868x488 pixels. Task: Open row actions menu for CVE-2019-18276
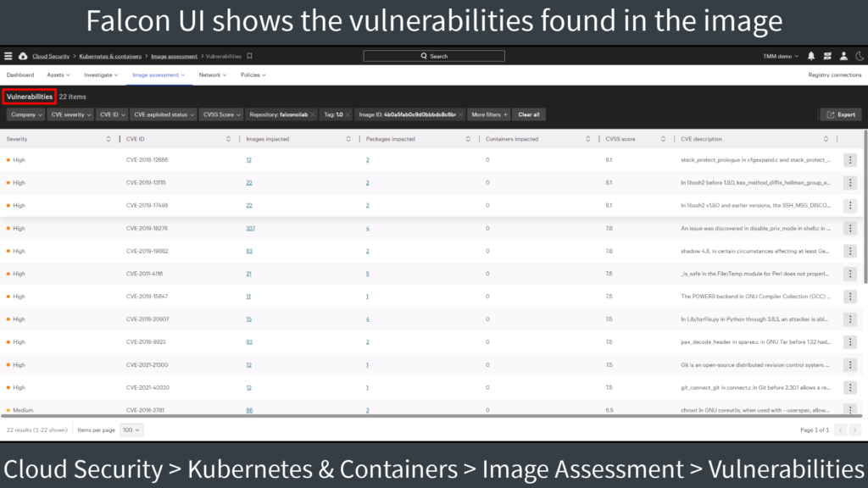[x=850, y=228]
